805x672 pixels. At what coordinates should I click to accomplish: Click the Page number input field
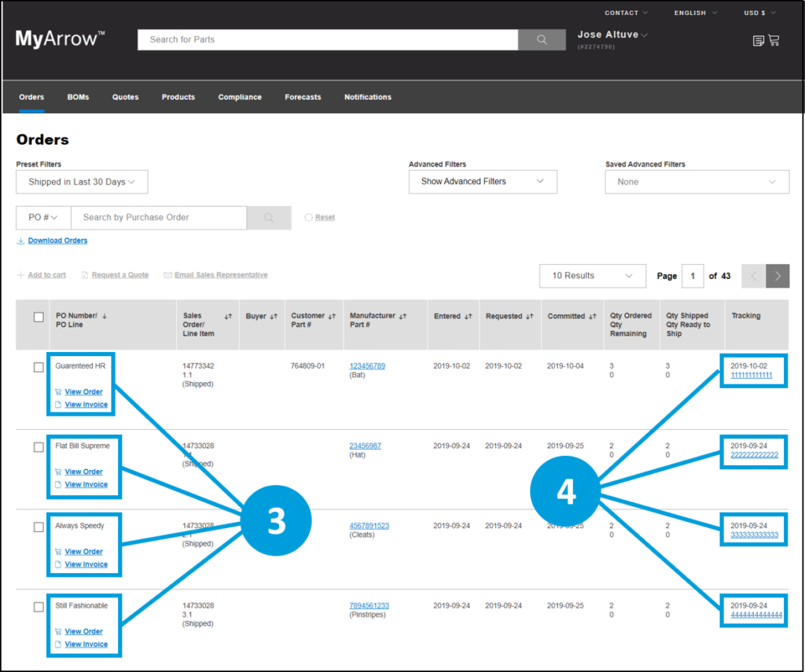(693, 276)
